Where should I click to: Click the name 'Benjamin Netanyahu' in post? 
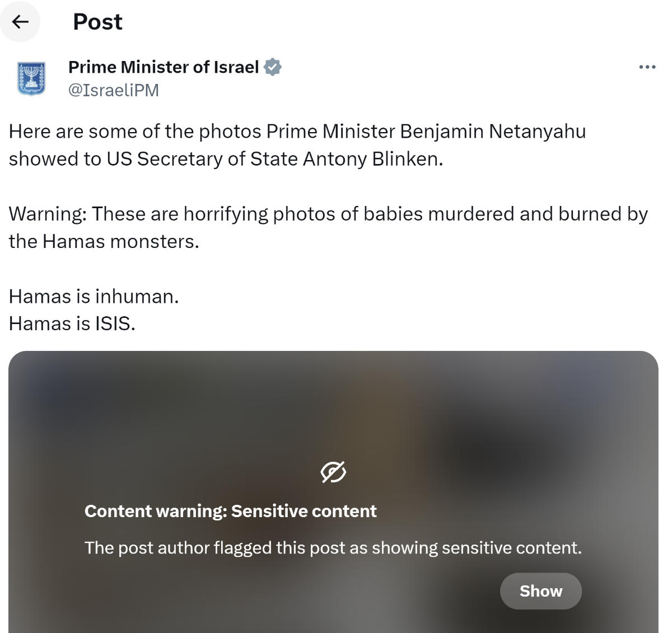pyautogui.click(x=493, y=132)
